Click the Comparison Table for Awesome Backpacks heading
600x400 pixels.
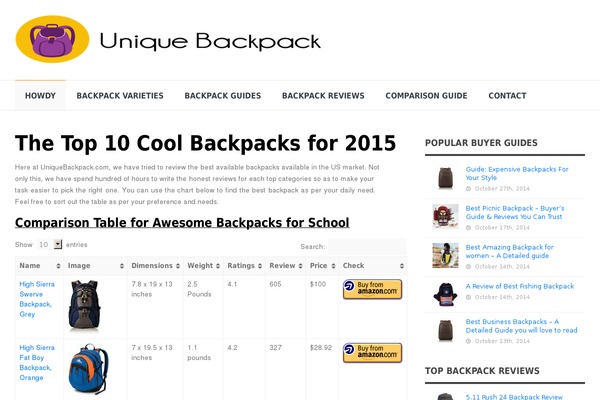point(182,223)
